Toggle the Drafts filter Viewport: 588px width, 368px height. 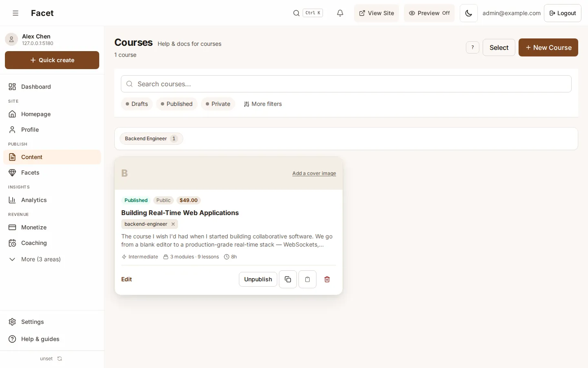coord(137,104)
